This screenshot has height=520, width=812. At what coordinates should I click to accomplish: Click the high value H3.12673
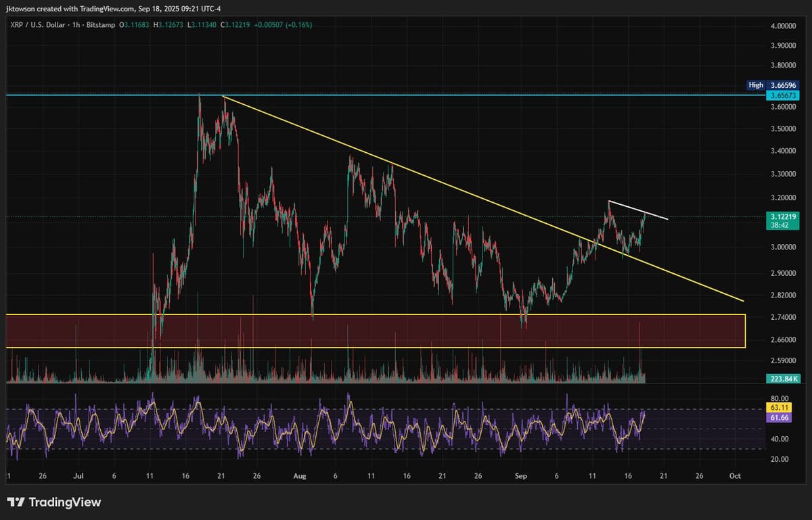pyautogui.click(x=167, y=25)
